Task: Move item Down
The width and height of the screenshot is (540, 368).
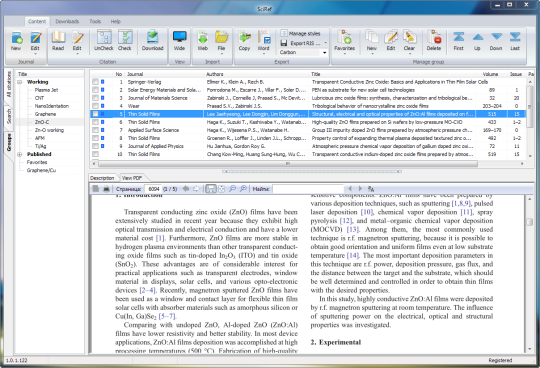Action: tap(496, 37)
